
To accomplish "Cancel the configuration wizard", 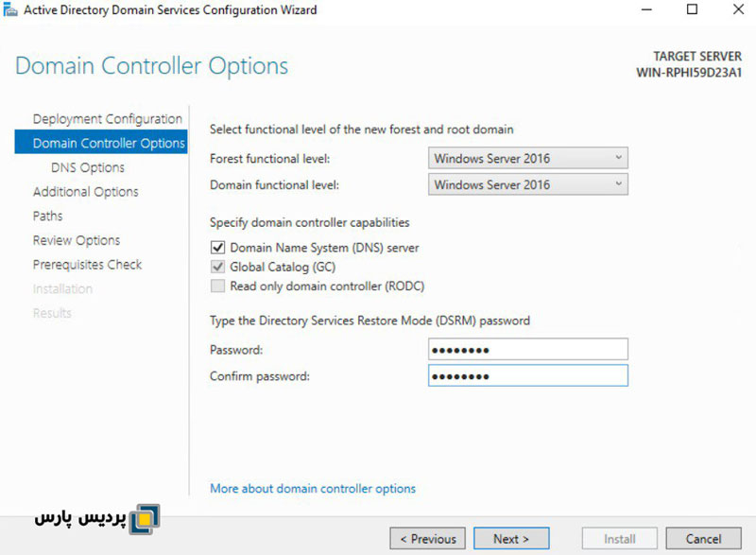I will [703, 539].
